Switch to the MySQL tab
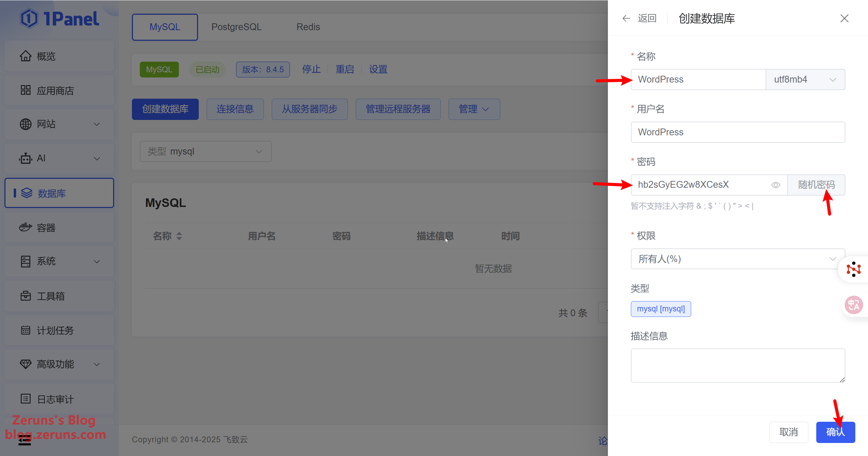868x456 pixels. click(165, 27)
